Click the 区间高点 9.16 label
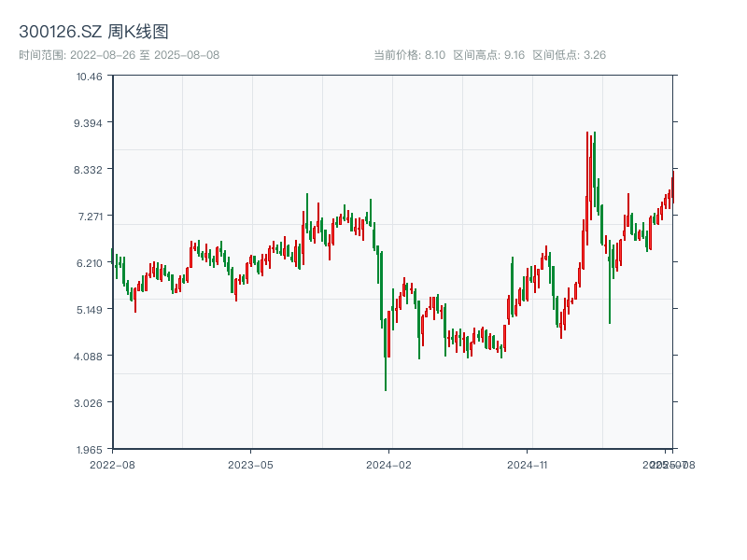Image resolution: width=747 pixels, height=560 pixels. 488,55
